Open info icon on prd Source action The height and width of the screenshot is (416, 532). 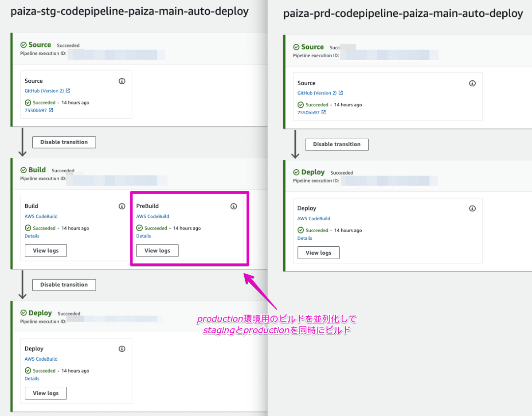tap(472, 83)
